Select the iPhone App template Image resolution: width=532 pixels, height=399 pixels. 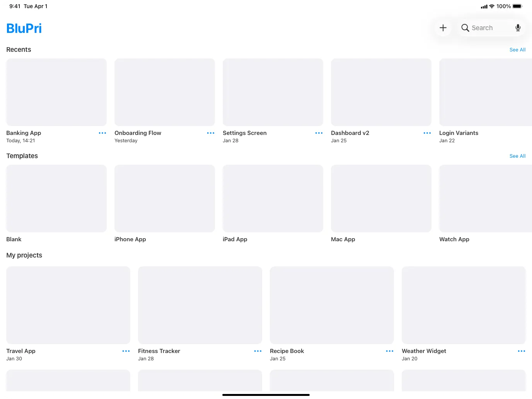[164, 198]
